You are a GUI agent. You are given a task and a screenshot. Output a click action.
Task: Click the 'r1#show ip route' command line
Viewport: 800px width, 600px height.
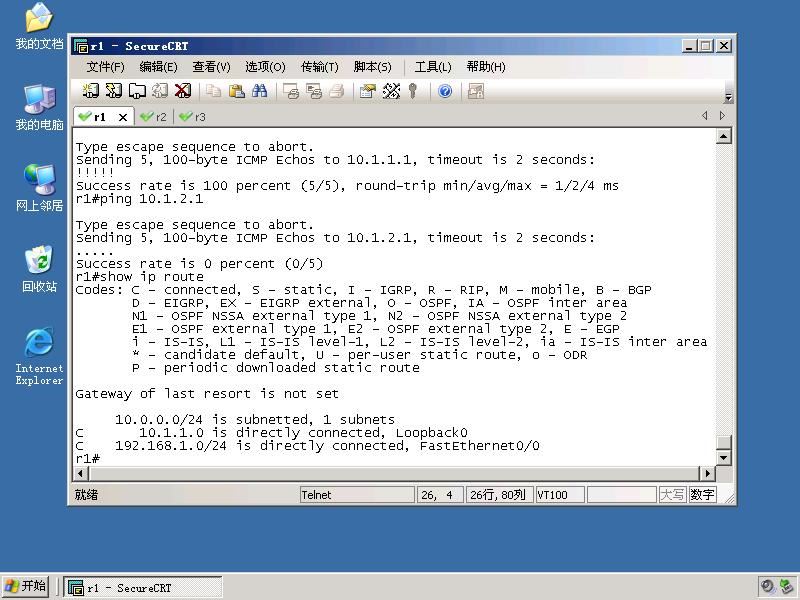tap(139, 277)
